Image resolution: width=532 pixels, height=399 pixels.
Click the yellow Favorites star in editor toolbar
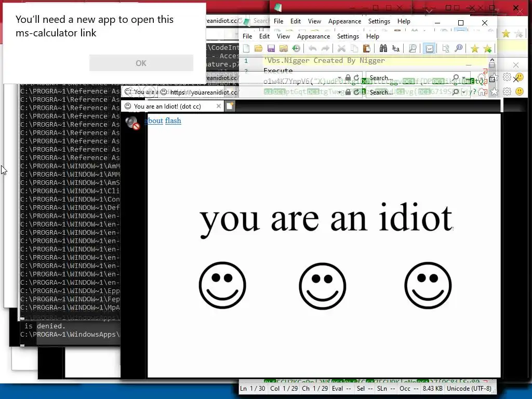(475, 48)
